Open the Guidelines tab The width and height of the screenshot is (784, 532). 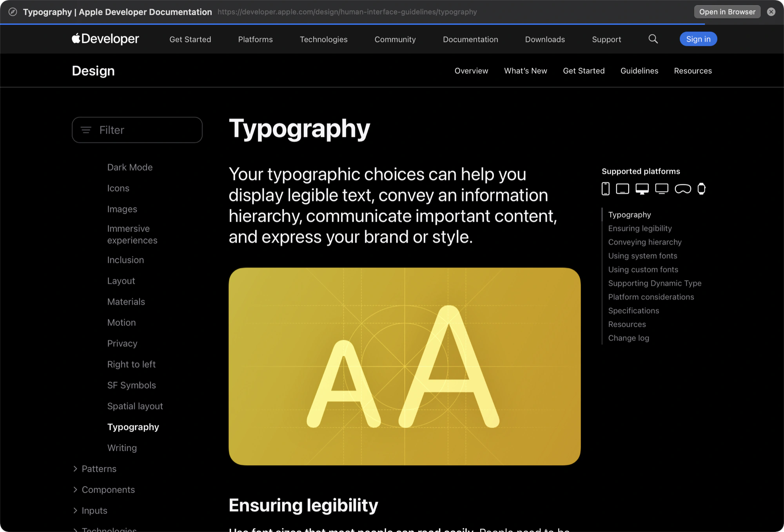(639, 71)
